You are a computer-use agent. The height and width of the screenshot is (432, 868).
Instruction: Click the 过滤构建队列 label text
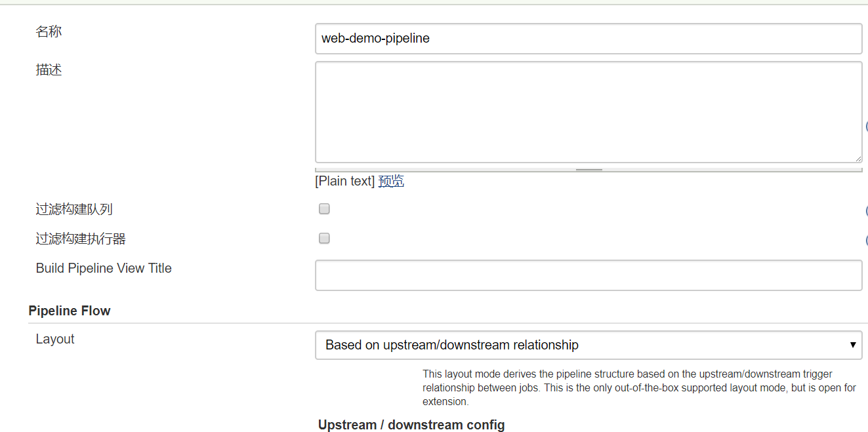click(x=74, y=210)
